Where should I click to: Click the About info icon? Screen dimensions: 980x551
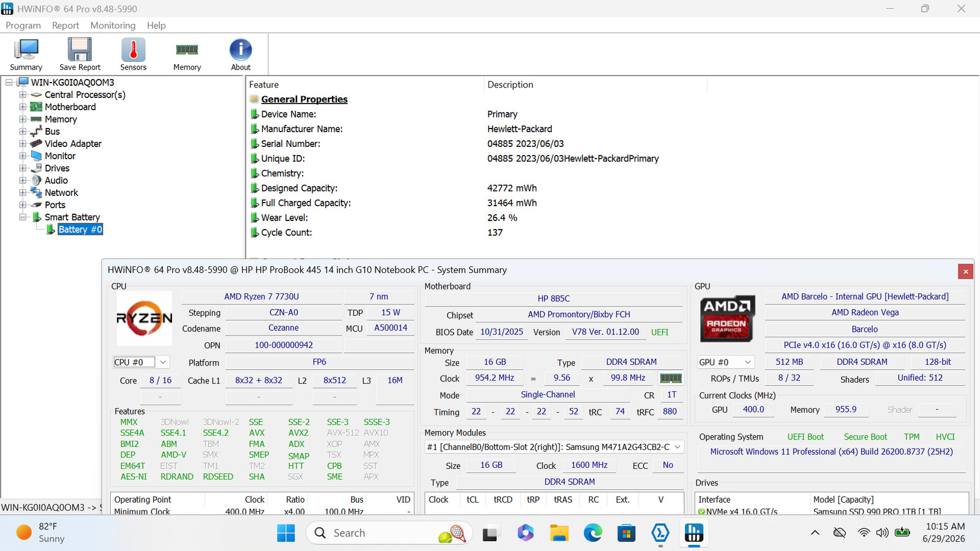[x=241, y=54]
